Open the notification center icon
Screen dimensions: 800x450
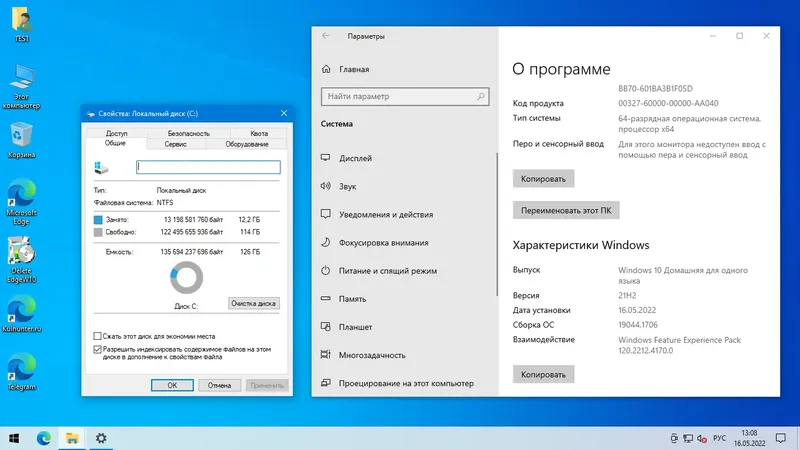(x=781, y=438)
